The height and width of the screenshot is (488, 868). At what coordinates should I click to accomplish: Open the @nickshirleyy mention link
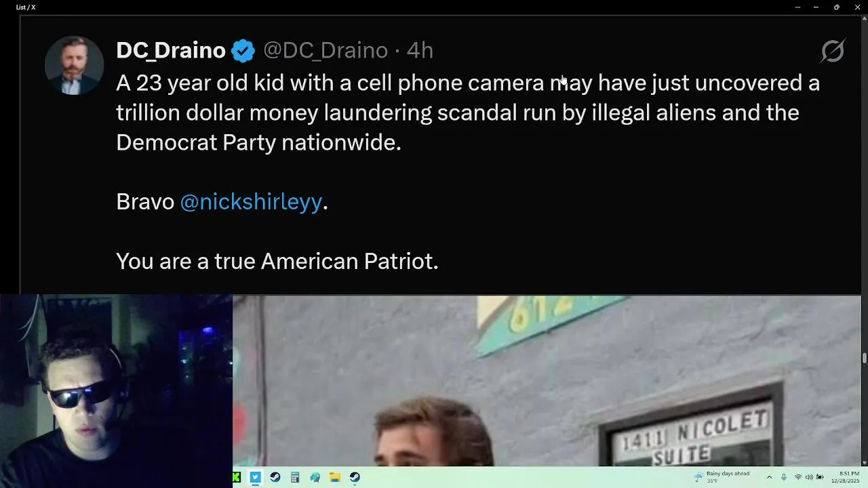251,202
